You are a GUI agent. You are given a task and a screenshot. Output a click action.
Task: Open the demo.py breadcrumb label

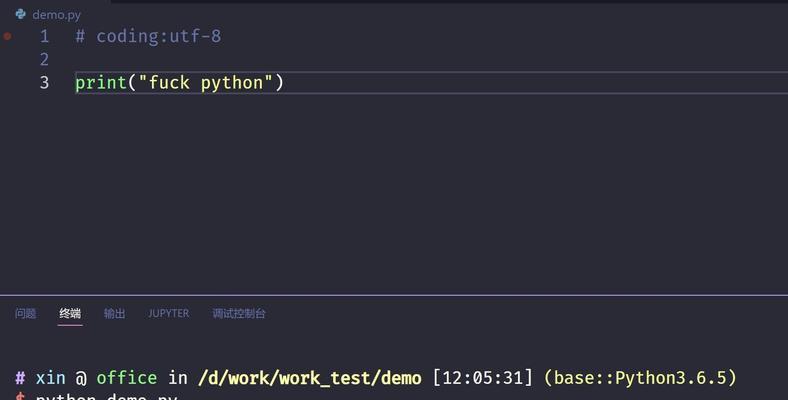(x=56, y=15)
